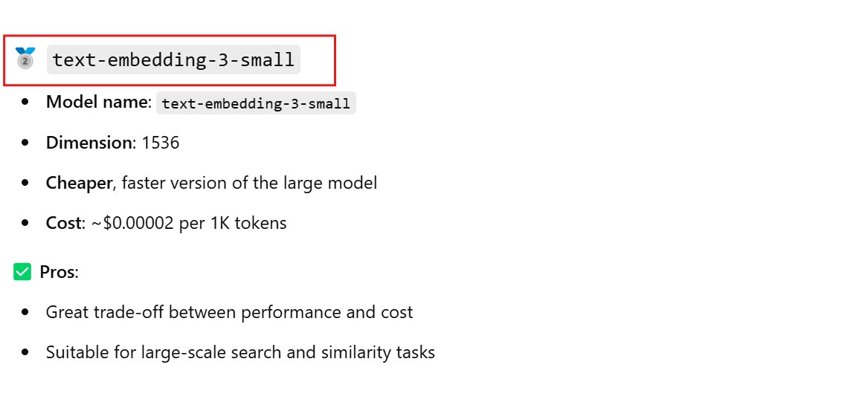Click the bullet point before Cheaper
868x408 pixels.
[x=26, y=183]
